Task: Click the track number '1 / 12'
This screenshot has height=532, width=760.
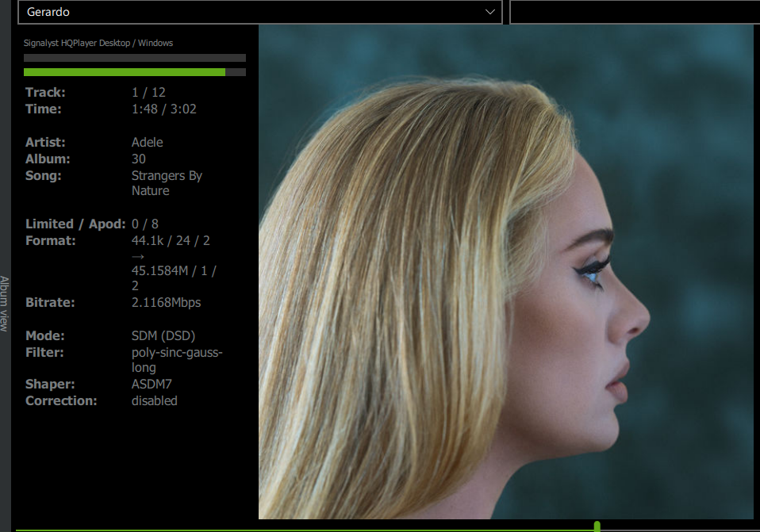Action: [148, 93]
